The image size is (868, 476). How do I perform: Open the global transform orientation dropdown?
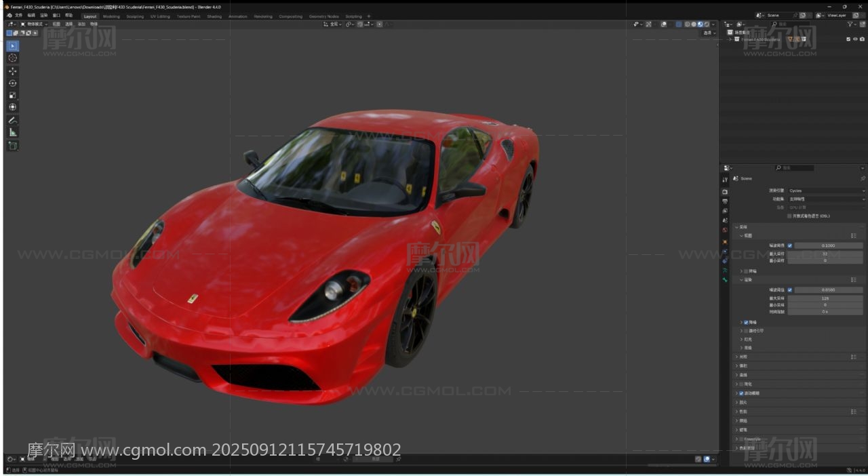pyautogui.click(x=332, y=24)
